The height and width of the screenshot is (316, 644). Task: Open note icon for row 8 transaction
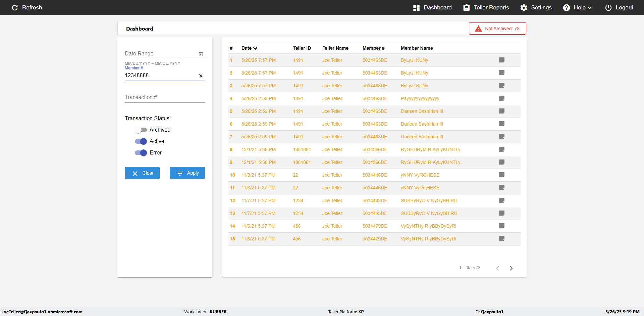502,149
